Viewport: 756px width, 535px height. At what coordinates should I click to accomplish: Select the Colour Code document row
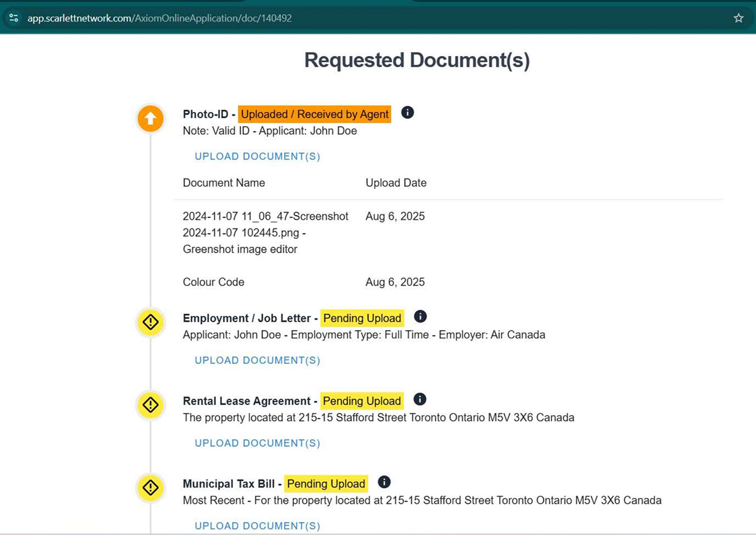(214, 282)
